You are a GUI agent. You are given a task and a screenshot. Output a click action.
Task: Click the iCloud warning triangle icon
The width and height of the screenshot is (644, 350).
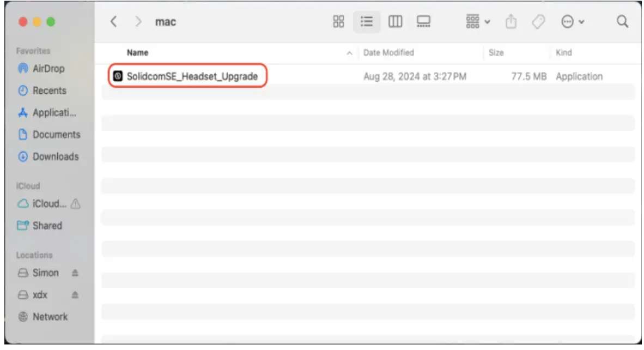coord(76,204)
